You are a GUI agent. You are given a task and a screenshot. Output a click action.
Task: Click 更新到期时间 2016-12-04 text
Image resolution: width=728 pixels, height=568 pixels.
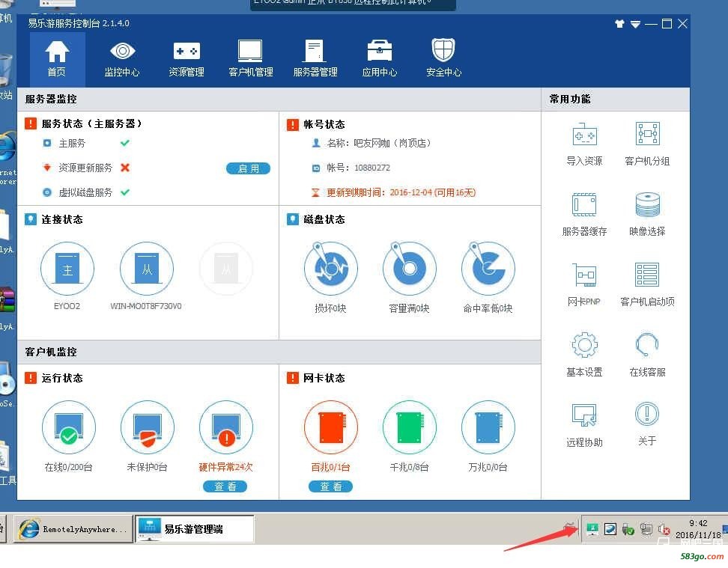[x=401, y=192]
